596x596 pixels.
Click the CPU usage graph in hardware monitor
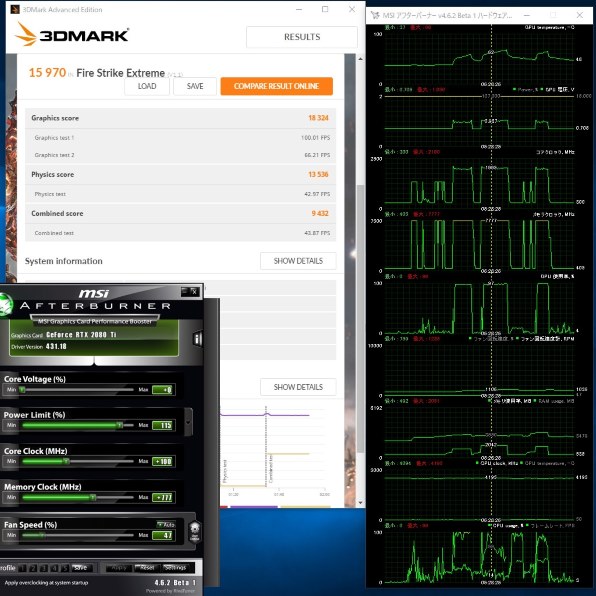pos(479,556)
